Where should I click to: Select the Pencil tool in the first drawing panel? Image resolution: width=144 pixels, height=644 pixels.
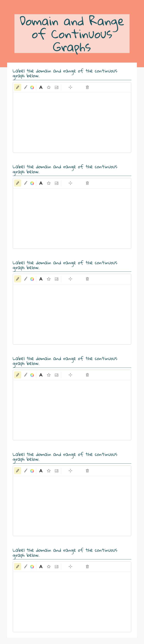(17, 87)
